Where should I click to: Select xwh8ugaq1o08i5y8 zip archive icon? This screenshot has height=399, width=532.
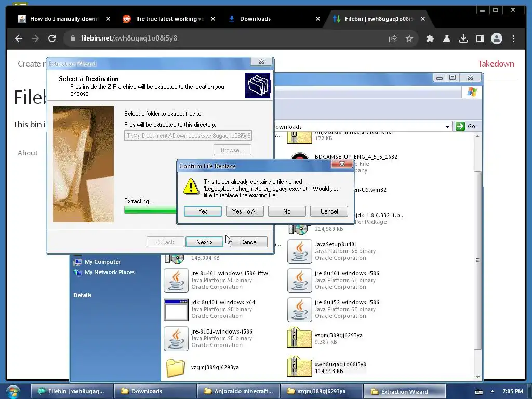tap(299, 367)
